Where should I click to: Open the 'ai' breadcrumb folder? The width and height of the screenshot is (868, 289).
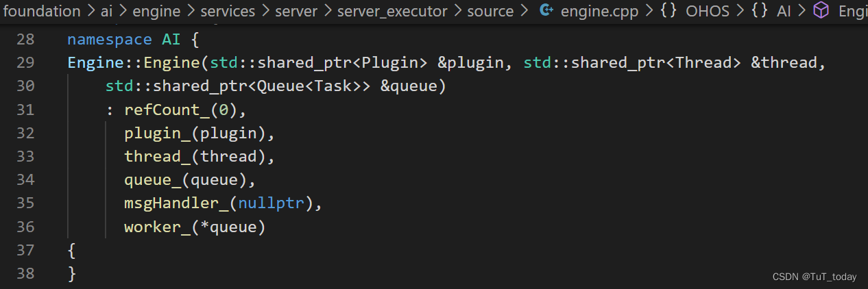point(107,11)
